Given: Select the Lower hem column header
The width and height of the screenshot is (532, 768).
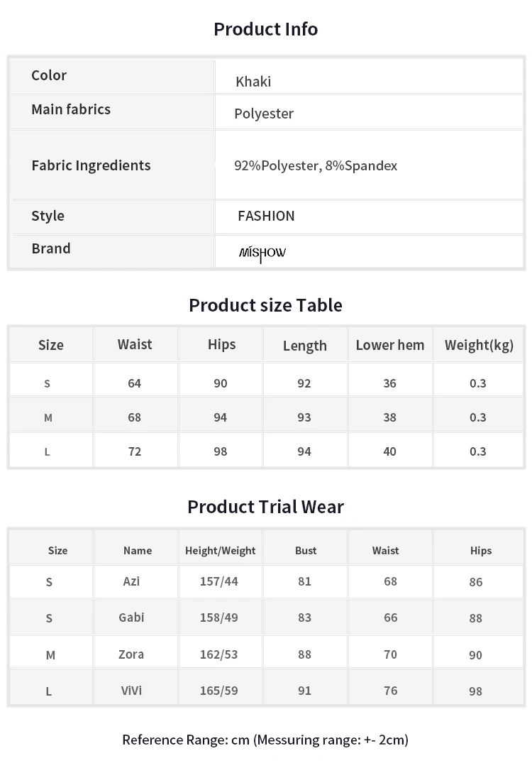Looking at the screenshot, I should 390,345.
